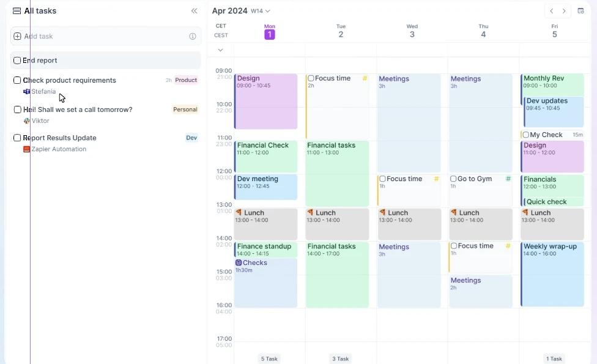Click hashtag icon on Tuesday Focus time
This screenshot has height=364, width=597.
pos(365,78)
